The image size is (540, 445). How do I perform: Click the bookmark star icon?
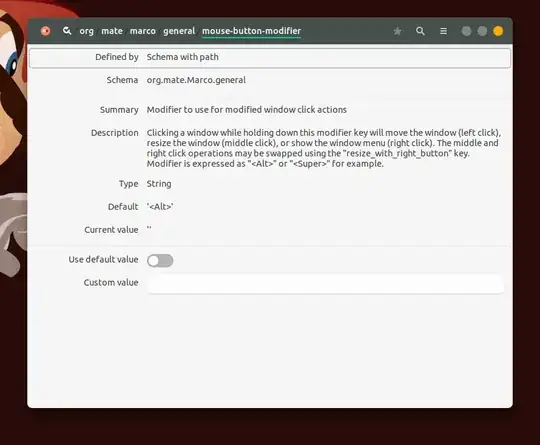pos(397,31)
